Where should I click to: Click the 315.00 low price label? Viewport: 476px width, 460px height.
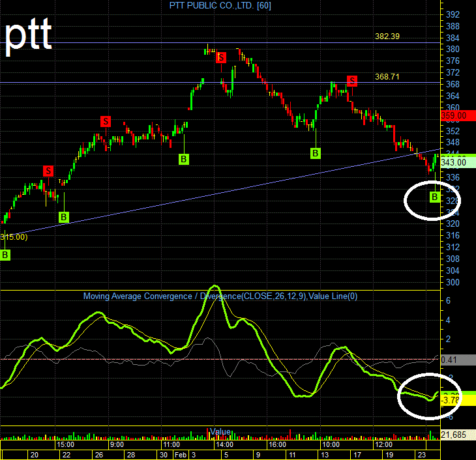click(14, 237)
